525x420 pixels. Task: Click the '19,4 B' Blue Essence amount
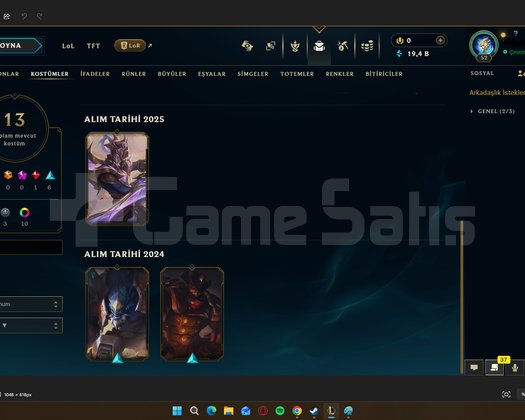tap(418, 54)
